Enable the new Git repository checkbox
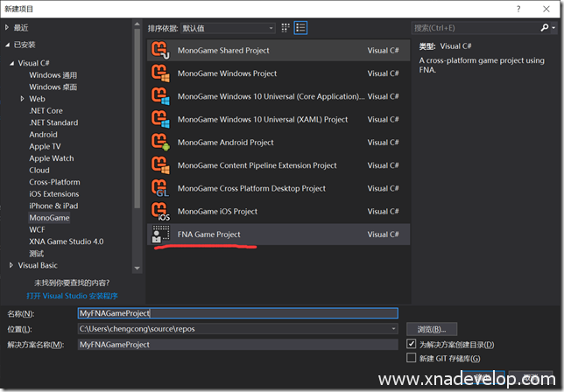The image size is (564, 392). [x=412, y=358]
